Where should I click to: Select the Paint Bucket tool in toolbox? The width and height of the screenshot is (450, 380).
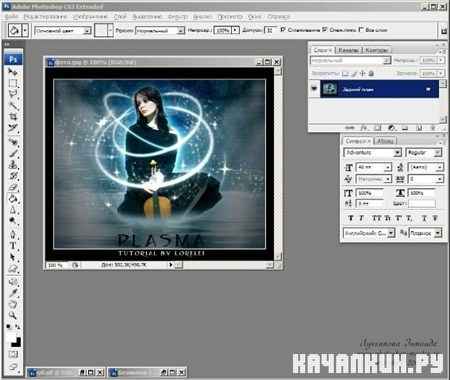coord(13,199)
